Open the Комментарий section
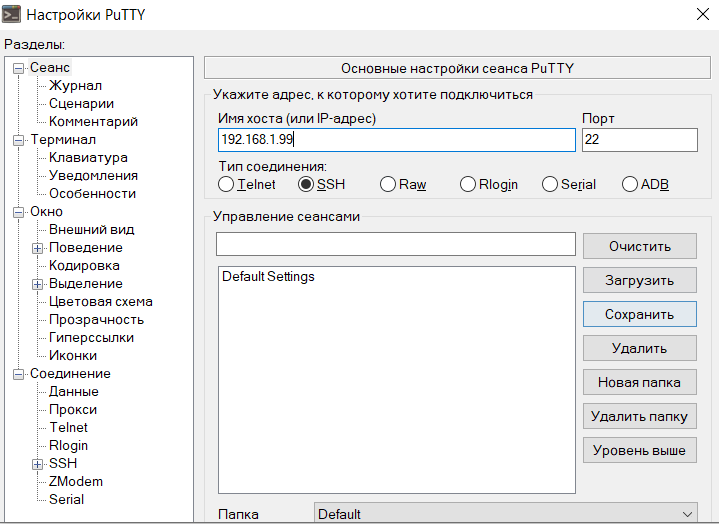 tap(93, 121)
